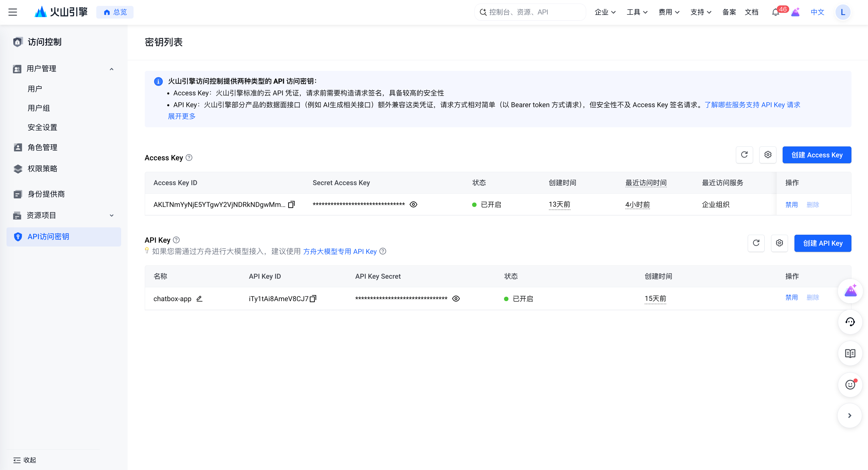Open the user avatar L menu
Viewport: 868px width, 470px height.
click(843, 12)
